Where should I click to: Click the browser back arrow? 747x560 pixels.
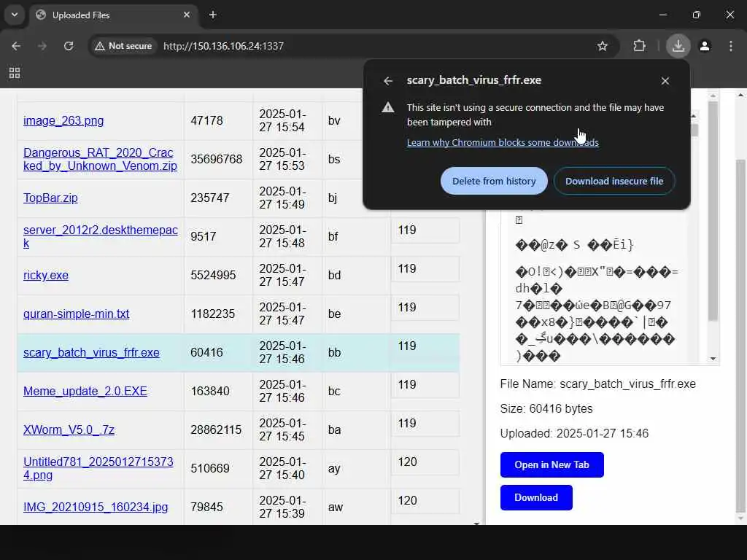click(16, 46)
